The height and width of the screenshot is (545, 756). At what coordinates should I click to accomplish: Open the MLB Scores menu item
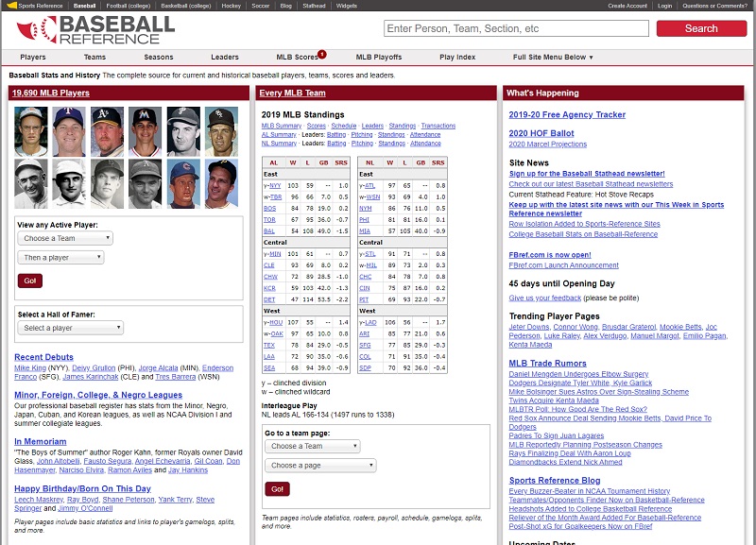(297, 57)
